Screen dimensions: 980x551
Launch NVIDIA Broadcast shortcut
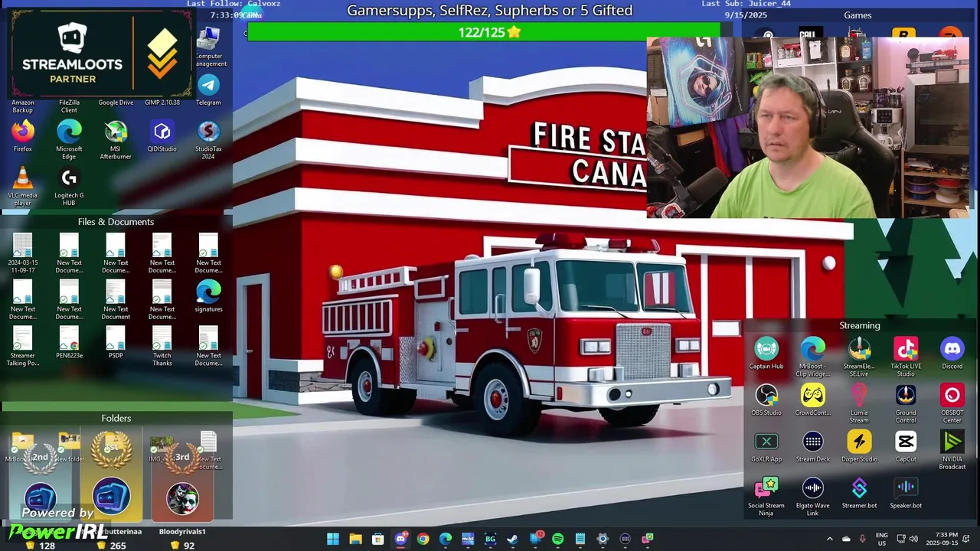click(x=952, y=451)
